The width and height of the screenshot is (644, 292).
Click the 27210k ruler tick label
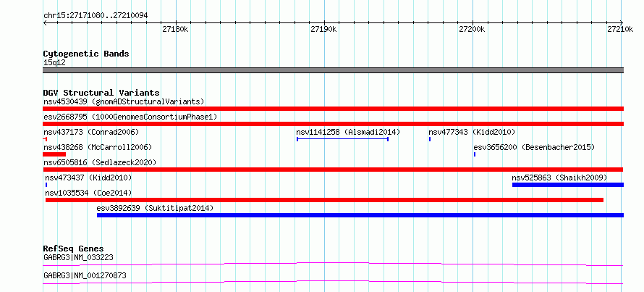tap(620, 29)
